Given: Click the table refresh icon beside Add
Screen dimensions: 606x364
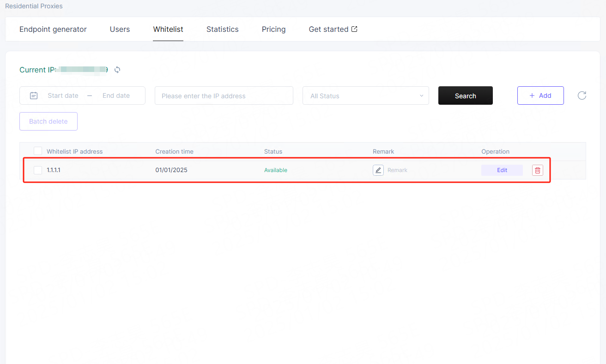Looking at the screenshot, I should tap(582, 95).
